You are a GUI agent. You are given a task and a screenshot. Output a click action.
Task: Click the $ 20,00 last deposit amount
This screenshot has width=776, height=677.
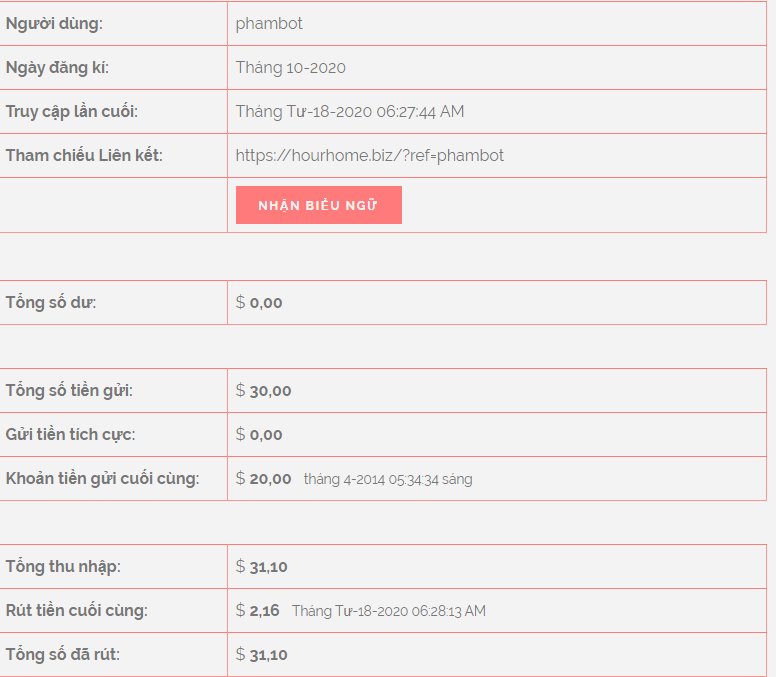coord(263,478)
